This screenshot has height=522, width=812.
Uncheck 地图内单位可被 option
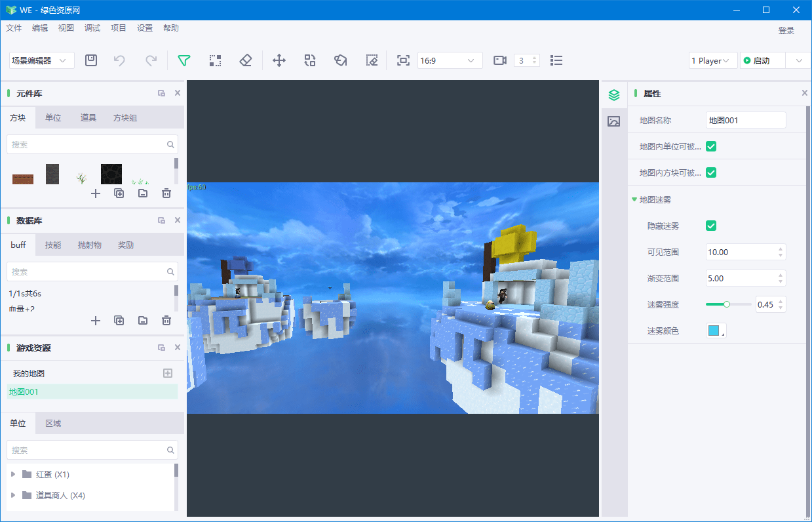coord(711,146)
